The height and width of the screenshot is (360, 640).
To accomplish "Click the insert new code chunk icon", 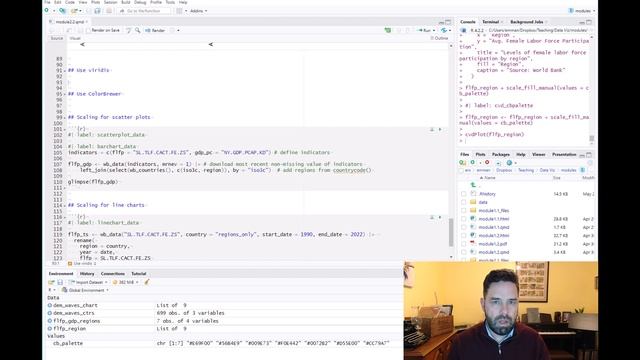I will (388, 30).
